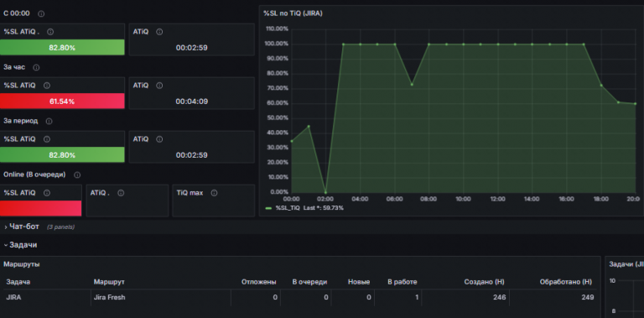644x318 pixels.
Task: Click graph data point at 02:00 with 0%
Action: [x=325, y=192]
